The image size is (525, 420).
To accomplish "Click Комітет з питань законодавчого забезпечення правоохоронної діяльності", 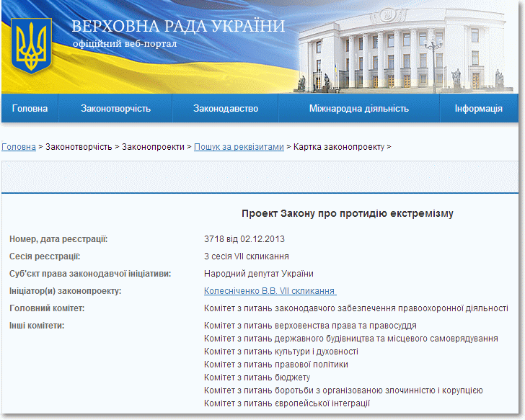I will tap(356, 308).
